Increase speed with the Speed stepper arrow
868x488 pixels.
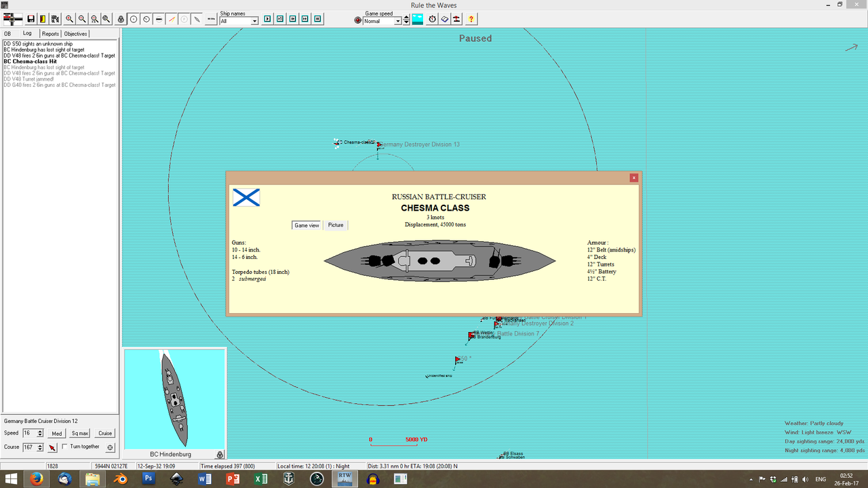tap(40, 430)
